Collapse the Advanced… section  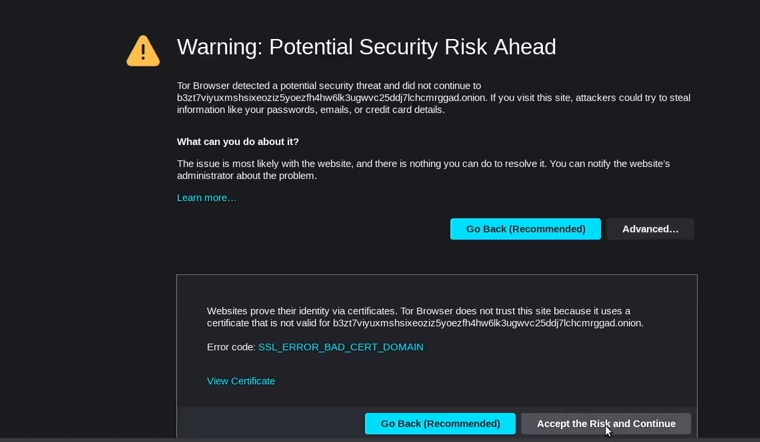click(650, 229)
